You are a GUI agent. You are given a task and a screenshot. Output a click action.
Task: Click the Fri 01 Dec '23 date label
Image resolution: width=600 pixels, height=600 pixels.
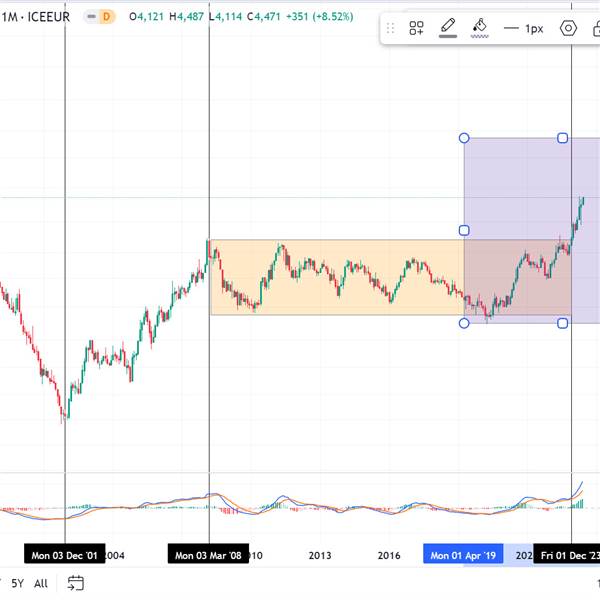[567, 555]
